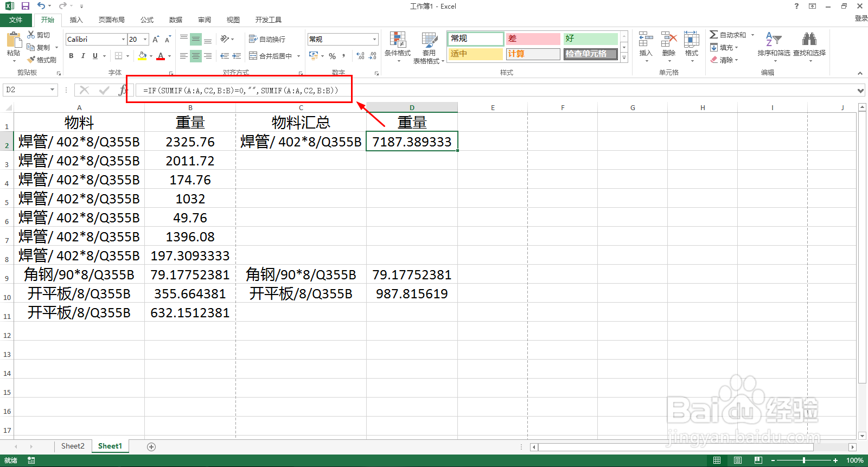Click the Undo arrow icon
This screenshot has height=467, width=868.
pos(41,6)
